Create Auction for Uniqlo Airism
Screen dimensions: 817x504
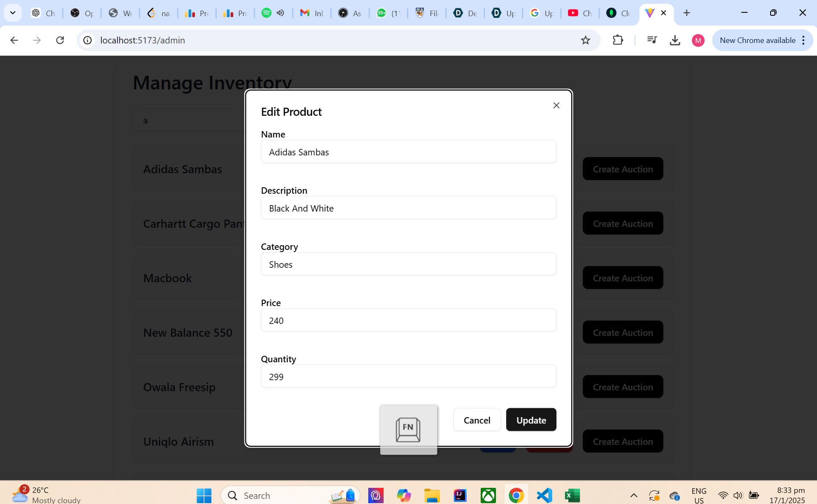pyautogui.click(x=622, y=441)
